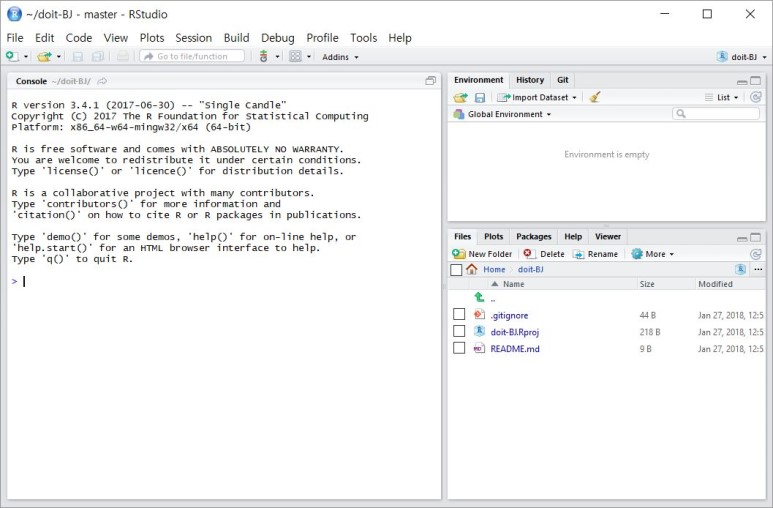Screen dimensions: 773x508
Task: Open the View menu
Action: 115,38
